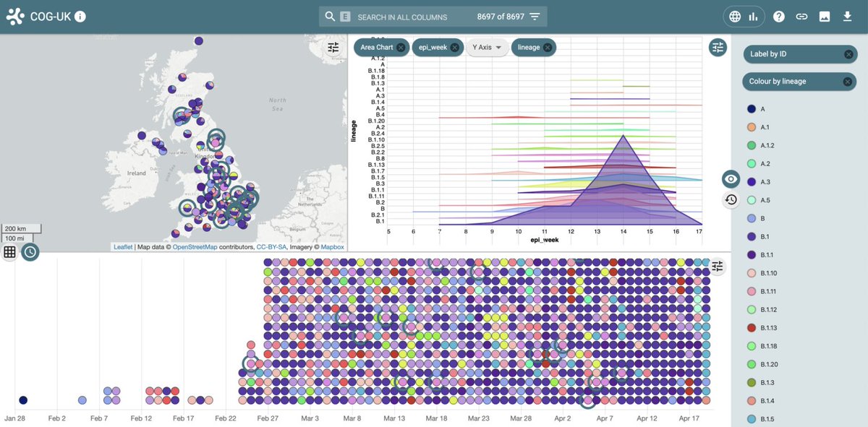Click the COG-UK project logo
Screen dimensions: 868x427
(14, 17)
